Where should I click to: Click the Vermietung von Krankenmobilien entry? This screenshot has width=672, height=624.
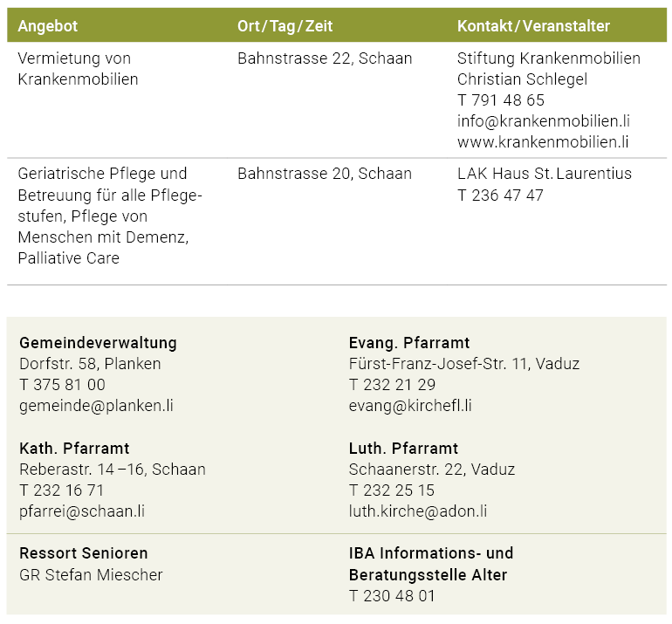click(78, 69)
